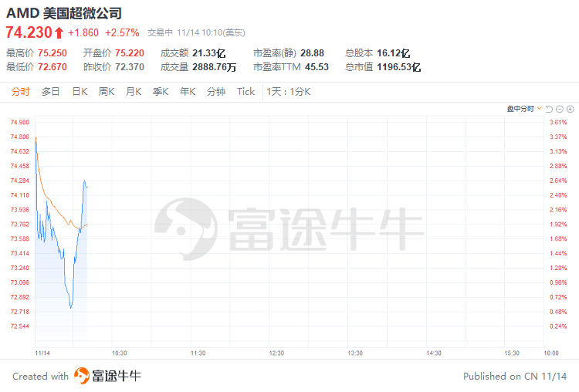Click current price 74.230
This screenshot has height=392, width=579.
29,32
